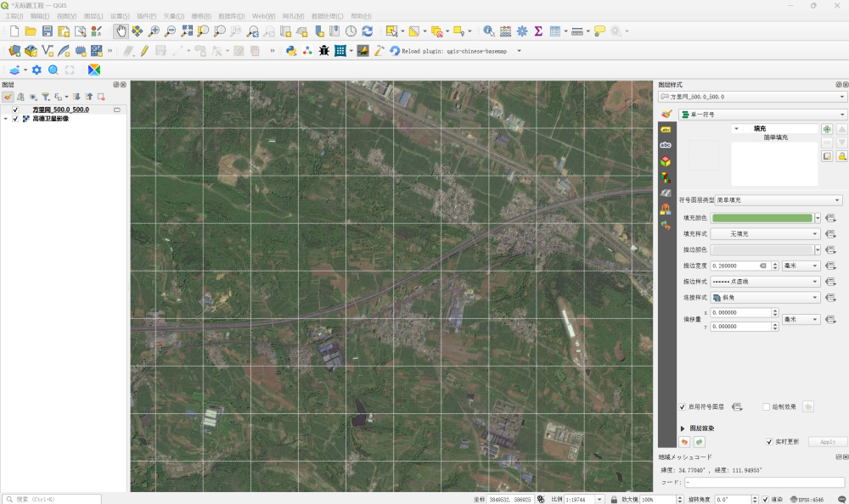Select the Zoom Out magnifier tool
Viewport: 849px width, 504px height.
click(x=170, y=31)
